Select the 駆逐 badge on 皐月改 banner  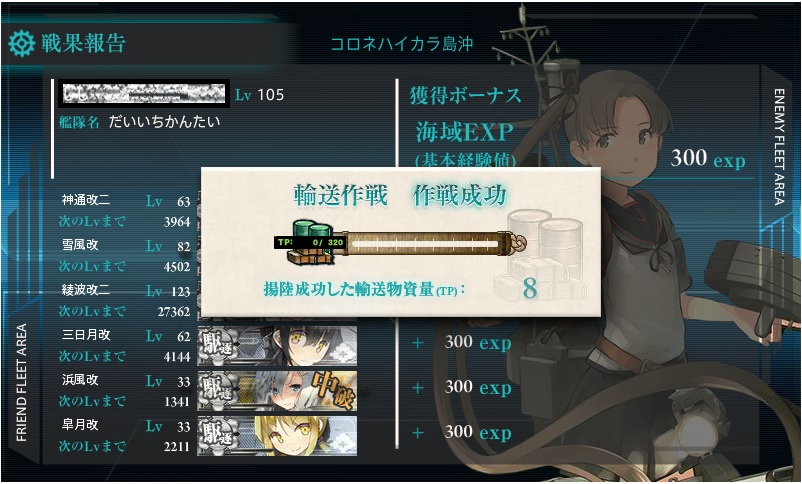218,436
